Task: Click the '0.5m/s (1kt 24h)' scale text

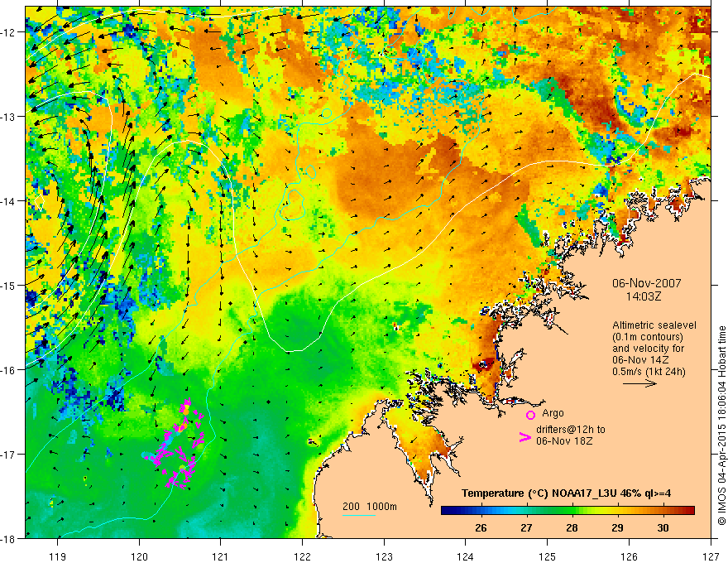Action: pyautogui.click(x=649, y=372)
